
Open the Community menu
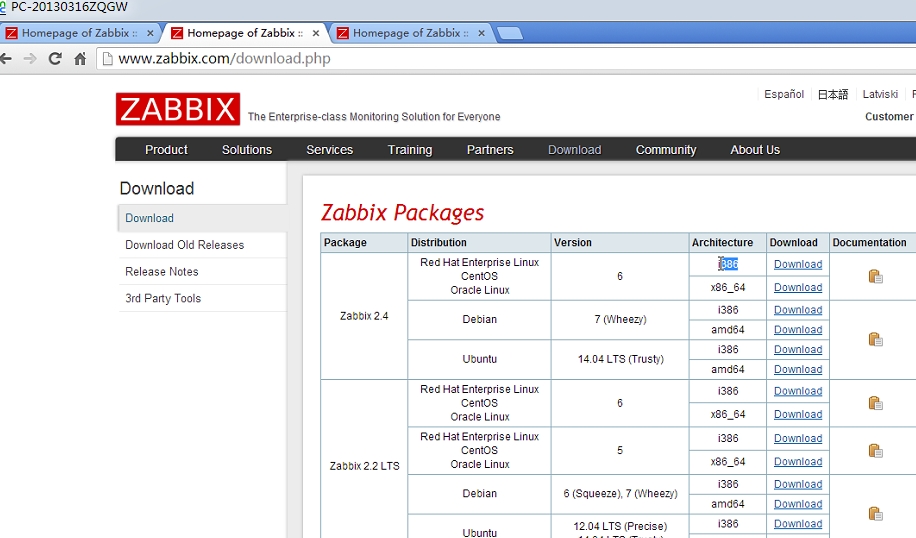(666, 150)
